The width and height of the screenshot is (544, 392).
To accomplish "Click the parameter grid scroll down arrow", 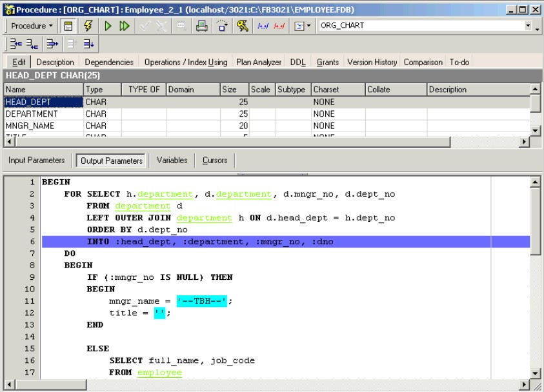I will coord(535,131).
